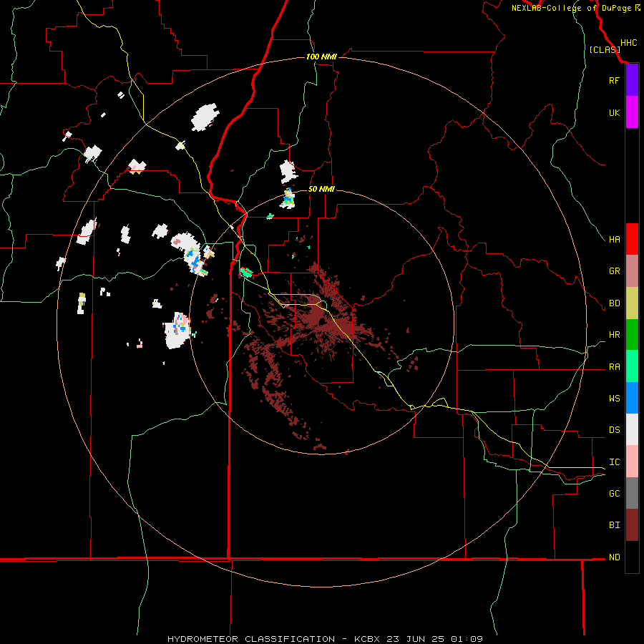Click the 23 JUN 25 01:09 timestamp
This screenshot has width=644, height=644.
tap(436, 639)
